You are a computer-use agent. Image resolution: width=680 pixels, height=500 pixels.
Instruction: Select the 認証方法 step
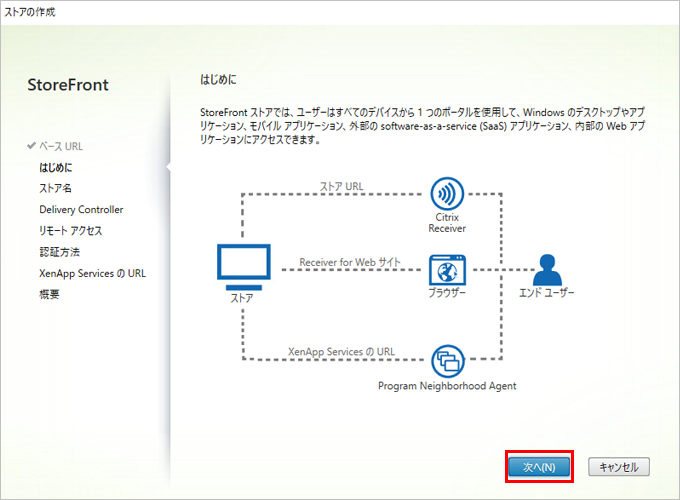coord(59,252)
